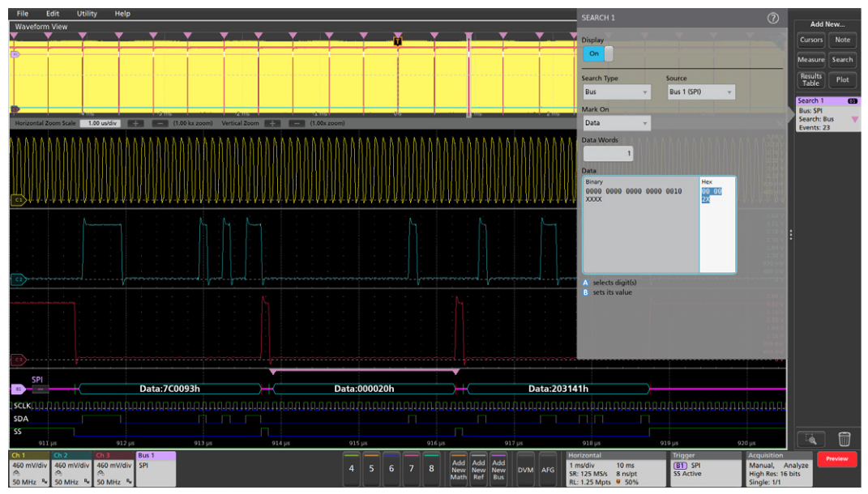Open the Utility menu
The width and height of the screenshot is (868, 494).
[x=85, y=13]
